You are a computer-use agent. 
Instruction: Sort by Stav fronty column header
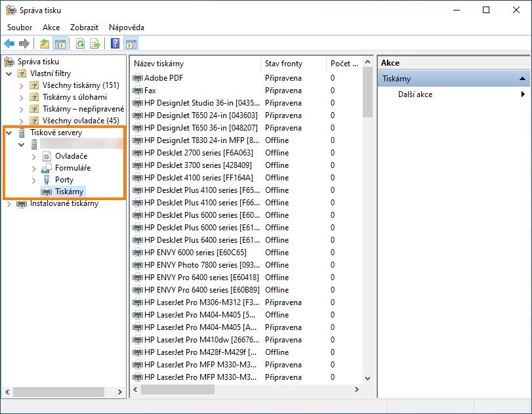pyautogui.click(x=283, y=64)
